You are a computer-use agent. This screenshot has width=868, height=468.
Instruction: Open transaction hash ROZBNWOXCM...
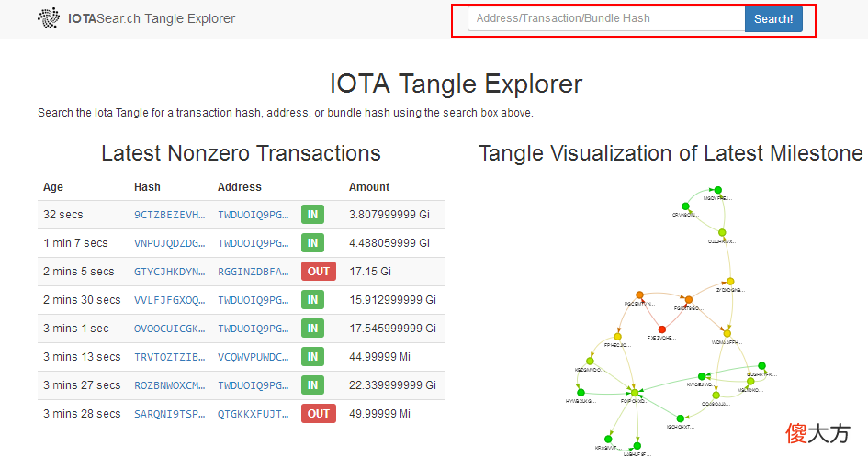tap(169, 385)
